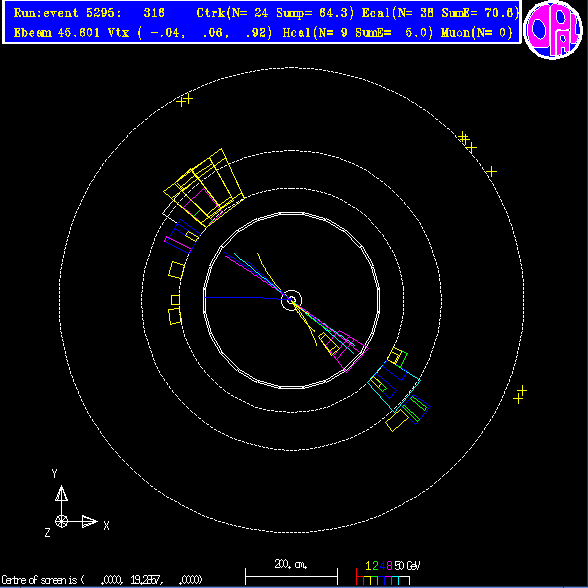Click the 200 cm scale bar

[291, 576]
